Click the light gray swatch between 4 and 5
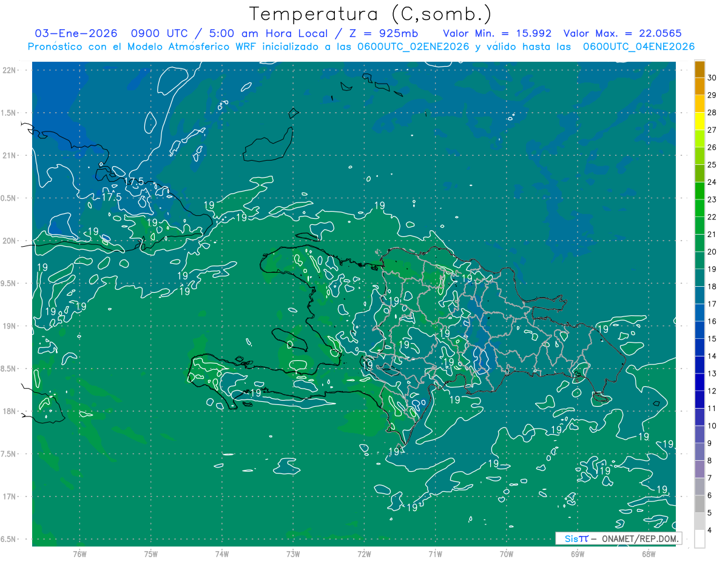Screen dimensions: 728x562 point(699,521)
